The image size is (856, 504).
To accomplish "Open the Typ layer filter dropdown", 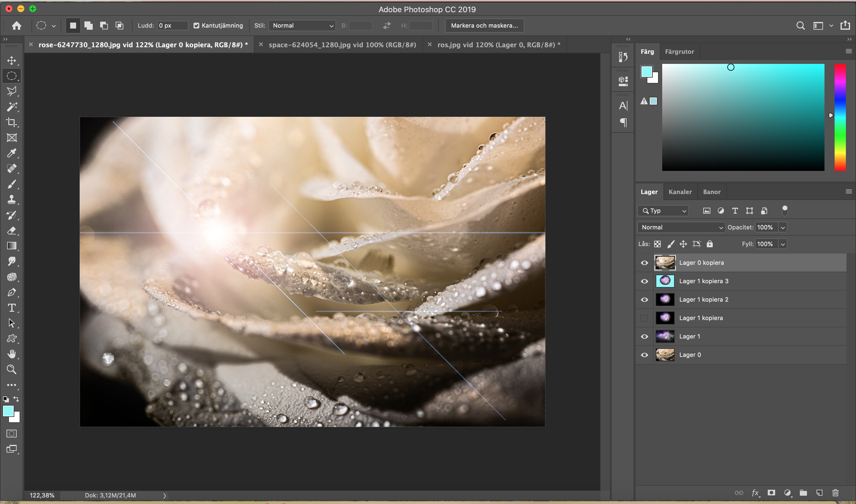I will (x=663, y=211).
